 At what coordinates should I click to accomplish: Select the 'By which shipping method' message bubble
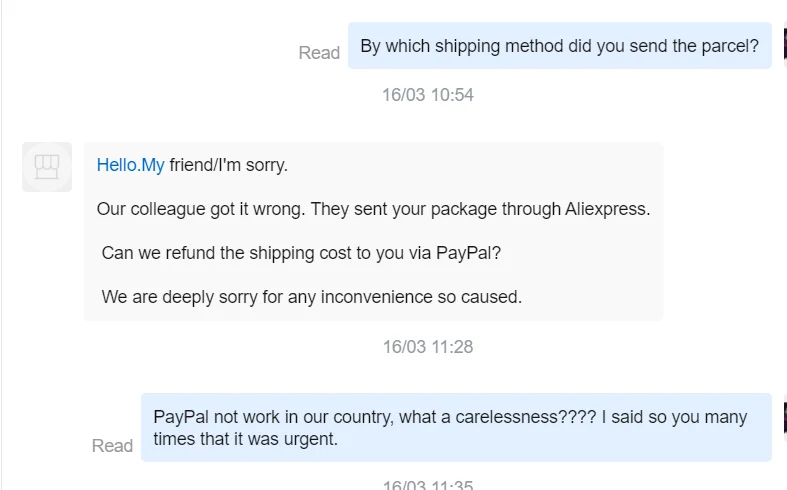[559, 46]
